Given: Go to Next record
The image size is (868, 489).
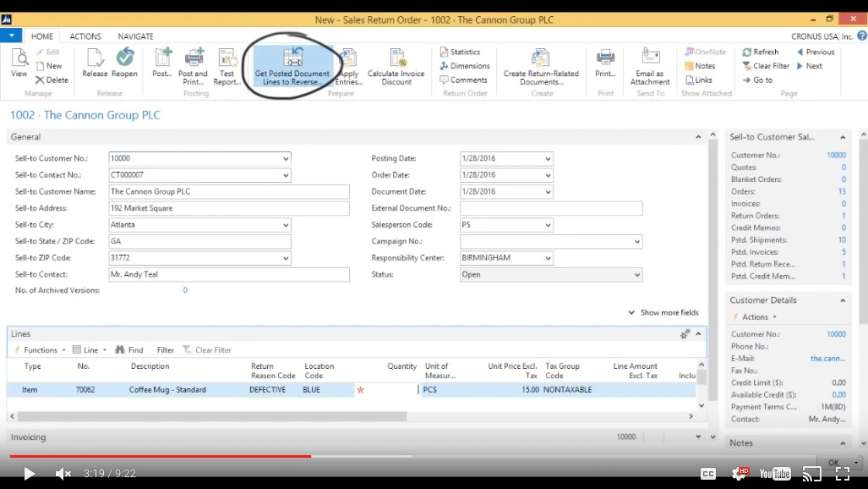Looking at the screenshot, I should pyautogui.click(x=810, y=65).
